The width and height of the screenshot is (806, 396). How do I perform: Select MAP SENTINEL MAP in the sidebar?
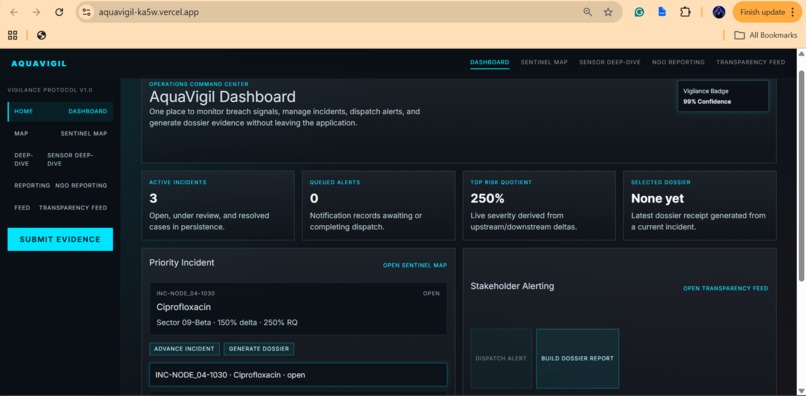[x=61, y=134]
